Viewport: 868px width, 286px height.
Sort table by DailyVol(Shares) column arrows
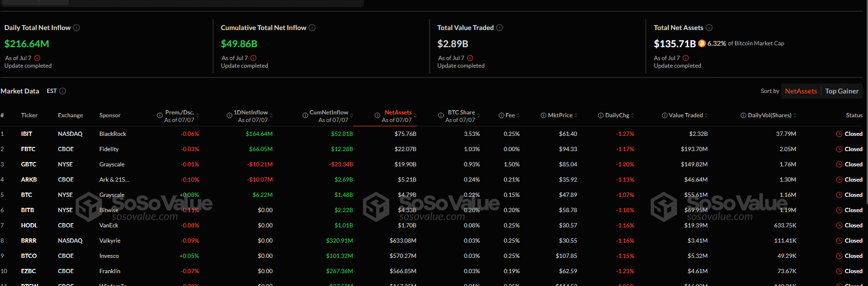[795, 115]
